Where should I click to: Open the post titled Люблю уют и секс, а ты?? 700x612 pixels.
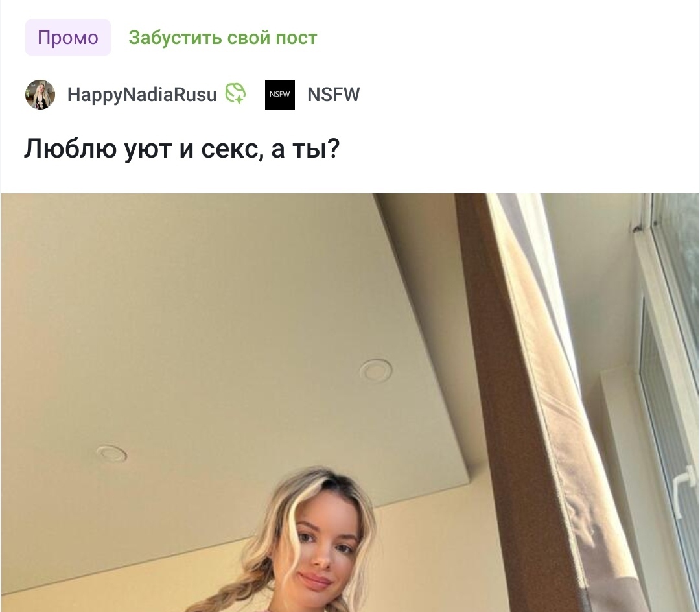point(181,148)
